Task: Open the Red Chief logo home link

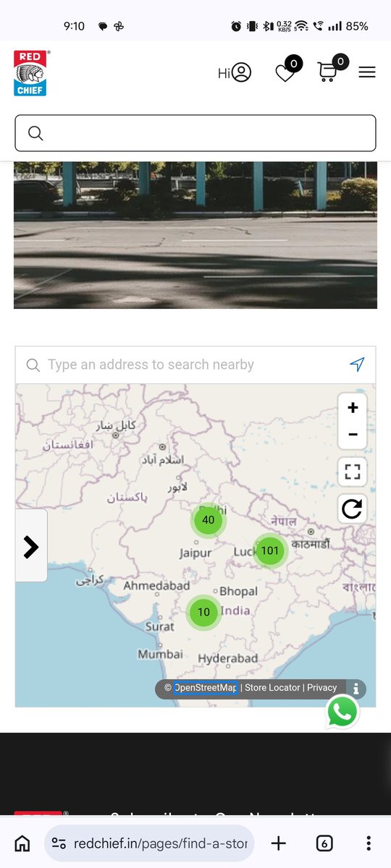Action: 31,73
